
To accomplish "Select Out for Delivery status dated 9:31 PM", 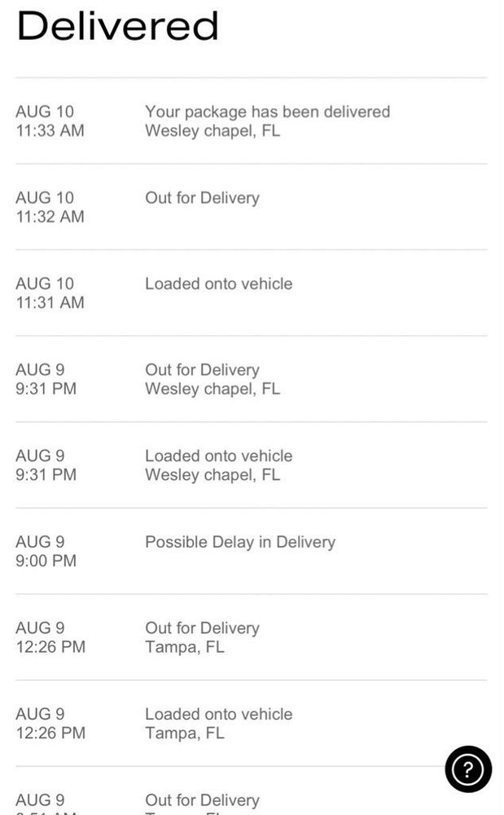I will point(202,370).
